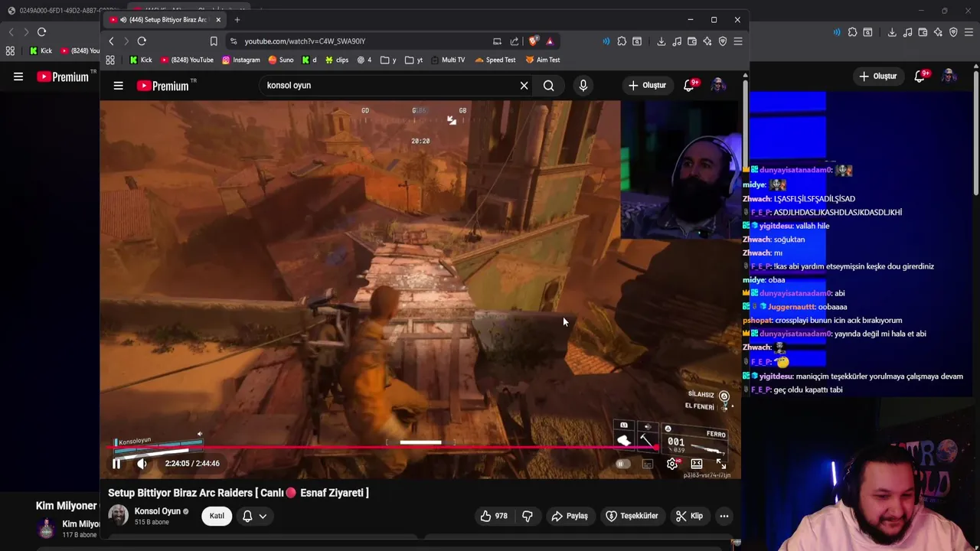This screenshot has width=980, height=551.
Task: Open the Instagram bookmark
Action: pos(241,60)
